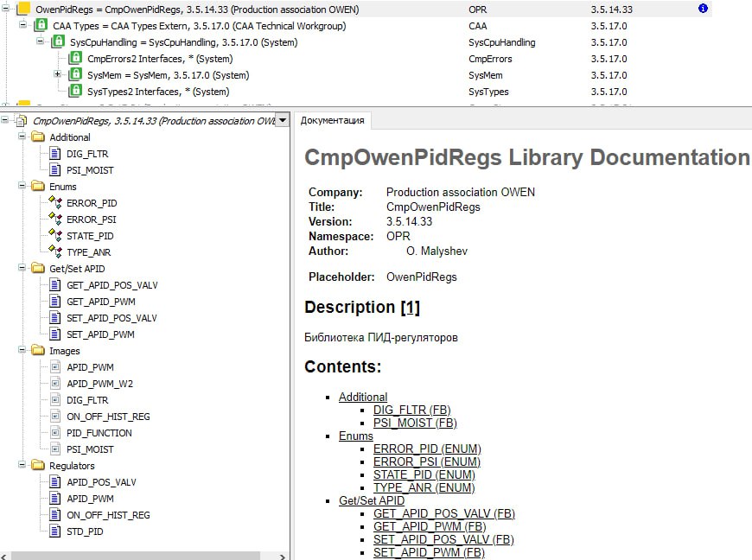752x560 pixels.
Task: Open the SET_APID_PWM (FB) documentation link
Action: tap(429, 552)
